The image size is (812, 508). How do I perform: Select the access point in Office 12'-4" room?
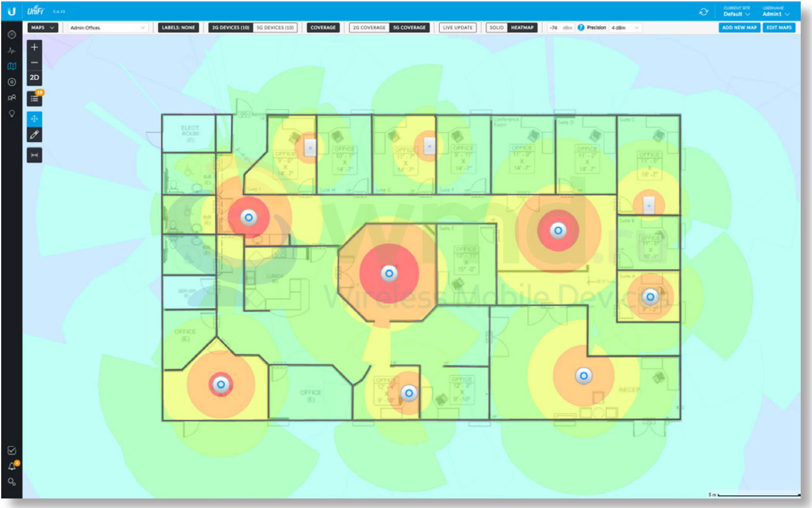tap(408, 393)
